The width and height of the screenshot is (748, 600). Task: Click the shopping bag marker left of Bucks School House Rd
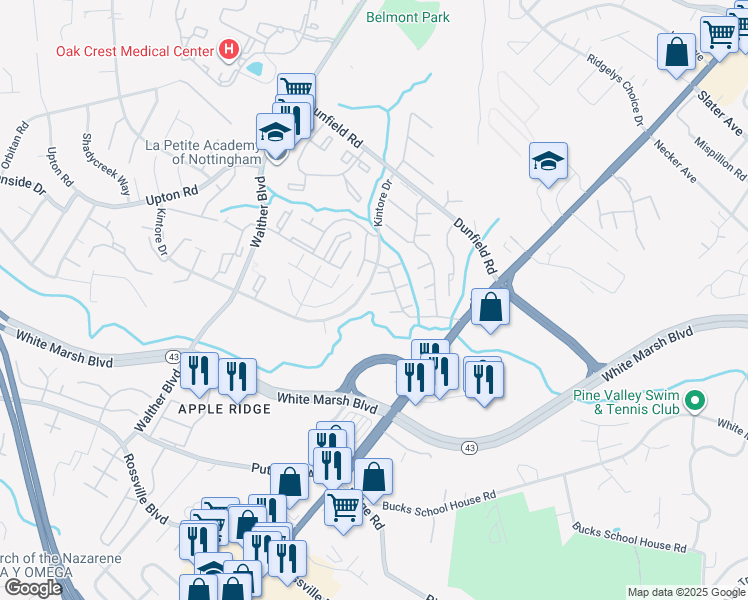point(374,478)
